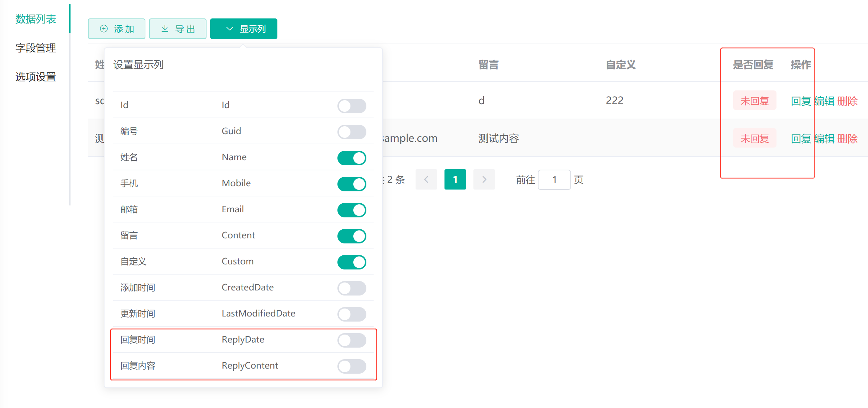Toggle the CreatedDate column switch
Viewport: 868px width, 408px height.
coord(352,288)
